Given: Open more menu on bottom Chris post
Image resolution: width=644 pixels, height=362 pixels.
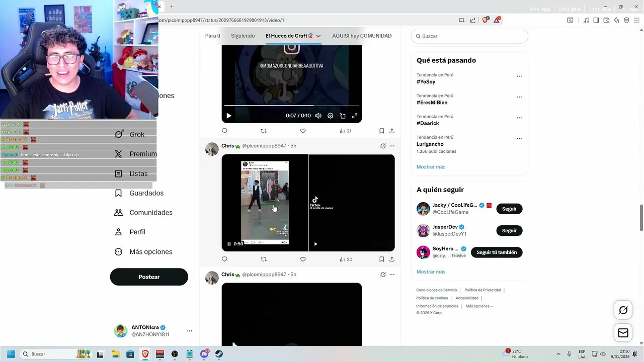Looking at the screenshot, I should pyautogui.click(x=392, y=275).
